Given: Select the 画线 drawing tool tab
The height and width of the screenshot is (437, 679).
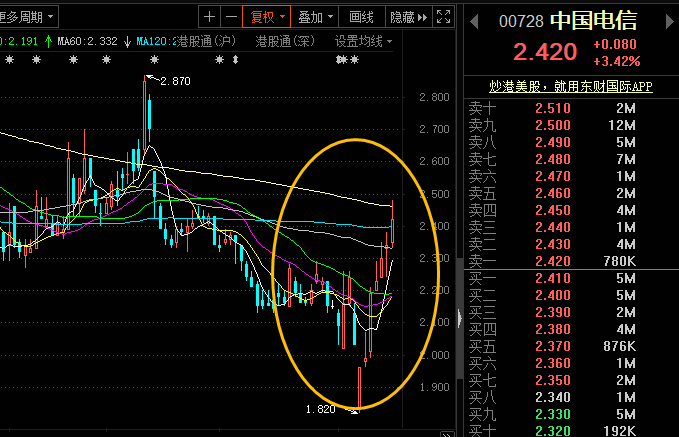Looking at the screenshot, I should (x=361, y=17).
